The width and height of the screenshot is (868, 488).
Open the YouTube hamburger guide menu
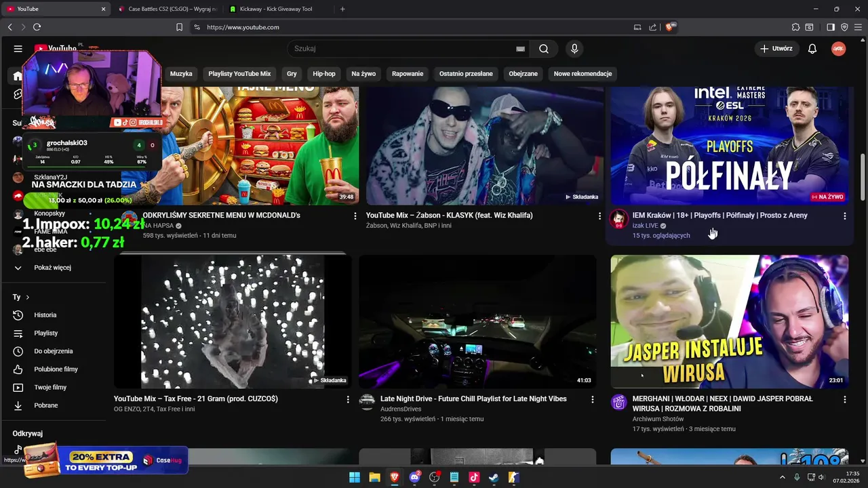18,49
